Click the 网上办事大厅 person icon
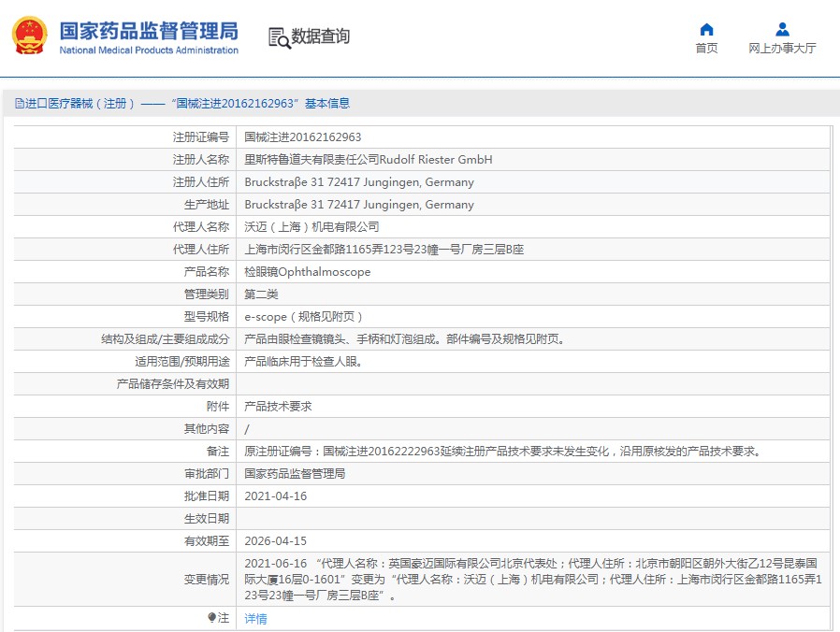 point(782,29)
